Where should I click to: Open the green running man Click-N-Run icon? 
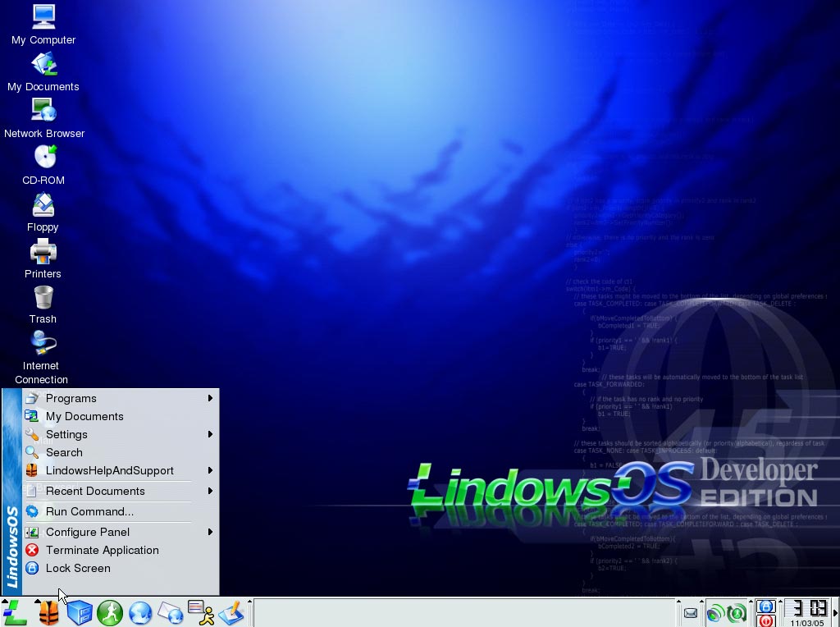[110, 612]
